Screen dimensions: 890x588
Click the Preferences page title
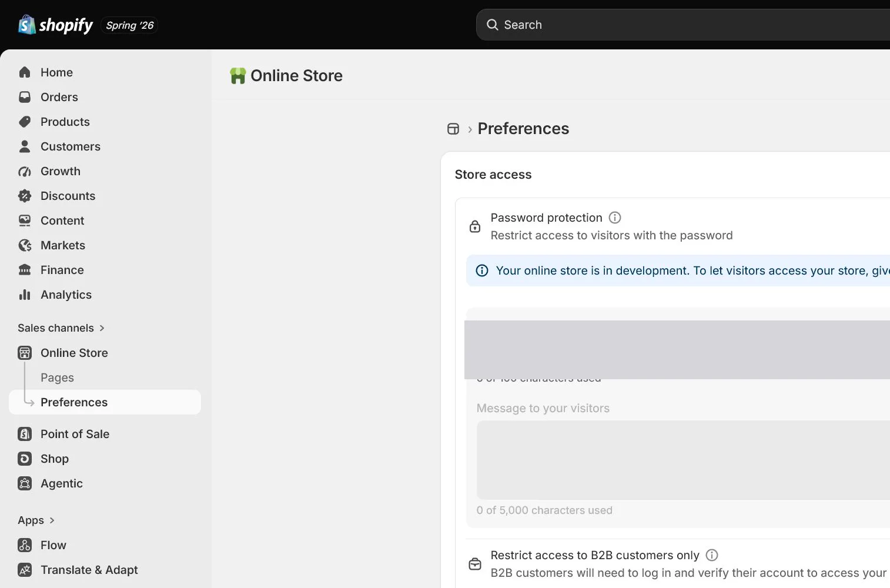coord(523,129)
